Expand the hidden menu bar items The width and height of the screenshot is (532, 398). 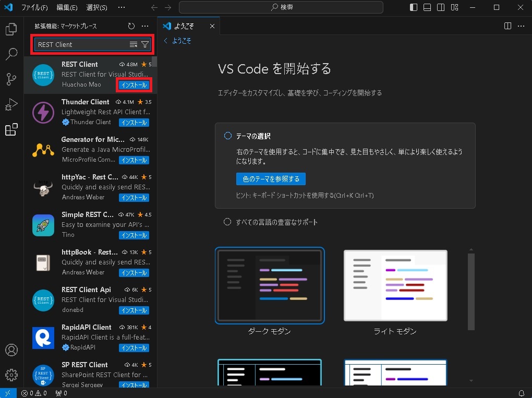(121, 7)
